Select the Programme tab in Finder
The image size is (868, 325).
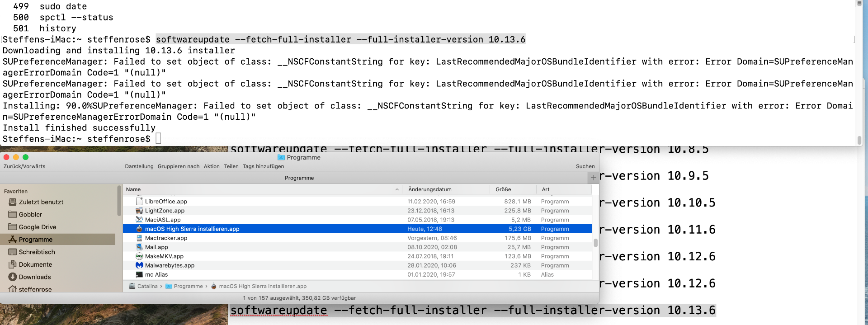click(299, 178)
